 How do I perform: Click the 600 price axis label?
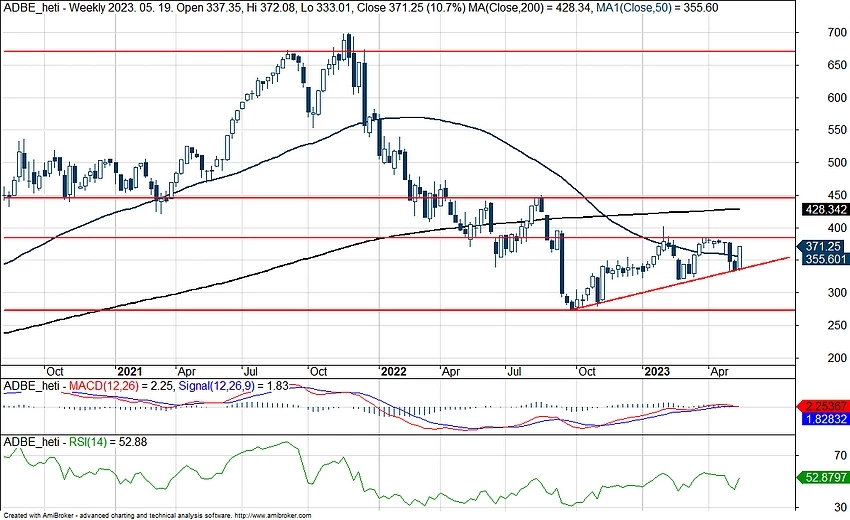coord(837,98)
